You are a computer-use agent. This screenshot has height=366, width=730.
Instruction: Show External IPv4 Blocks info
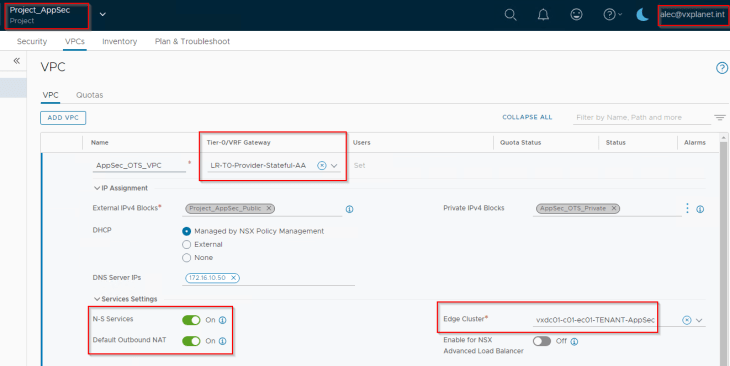click(349, 209)
